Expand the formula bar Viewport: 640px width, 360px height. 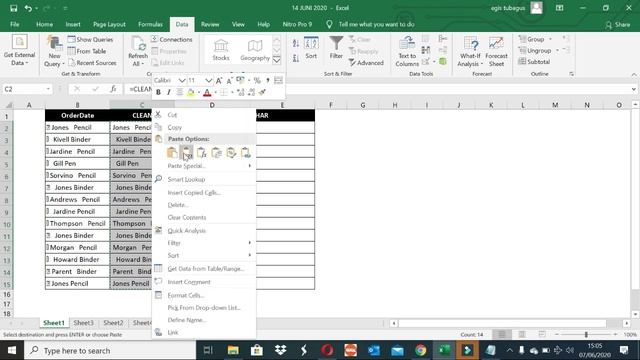[x=633, y=89]
